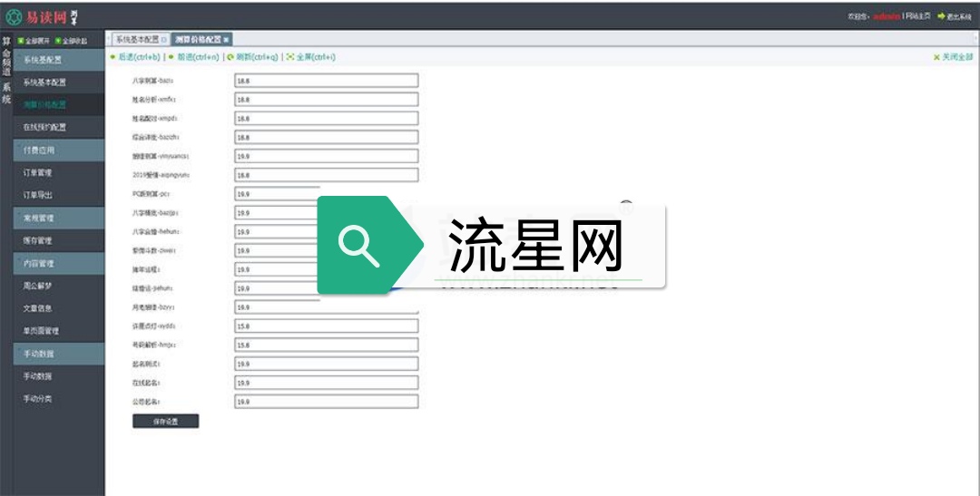The image size is (980, 496).
Task: Click the 公司起名 price field
Action: click(x=327, y=401)
